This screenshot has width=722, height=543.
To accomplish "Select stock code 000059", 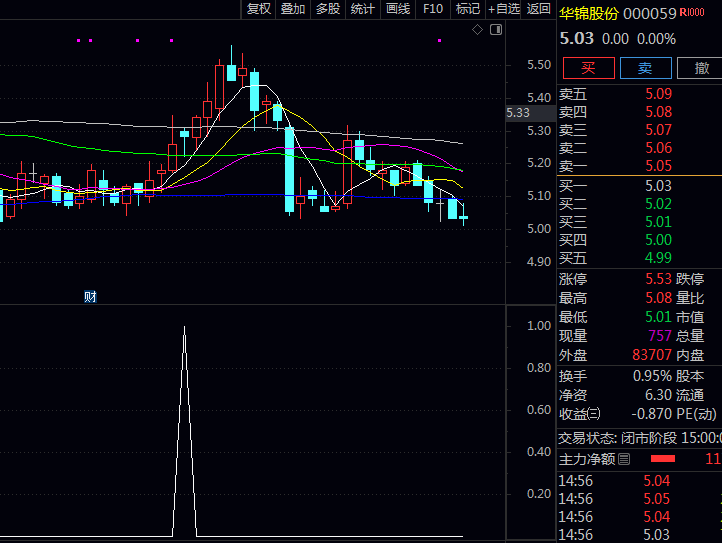I will point(649,14).
